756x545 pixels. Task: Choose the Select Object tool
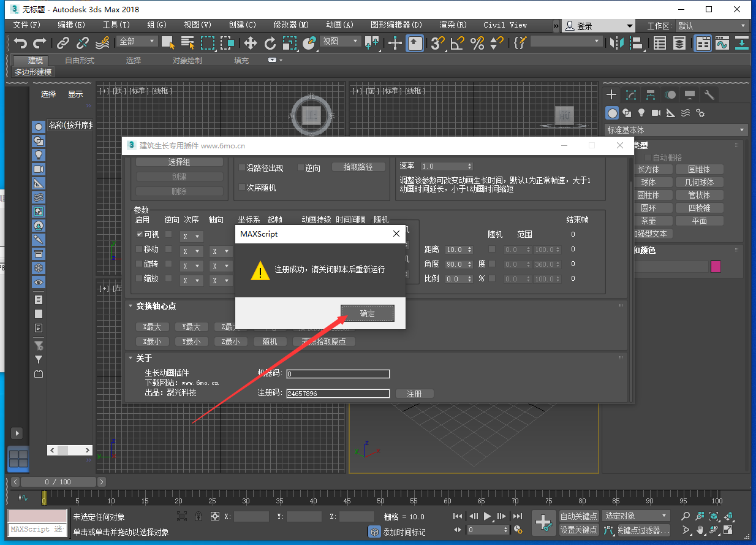168,43
